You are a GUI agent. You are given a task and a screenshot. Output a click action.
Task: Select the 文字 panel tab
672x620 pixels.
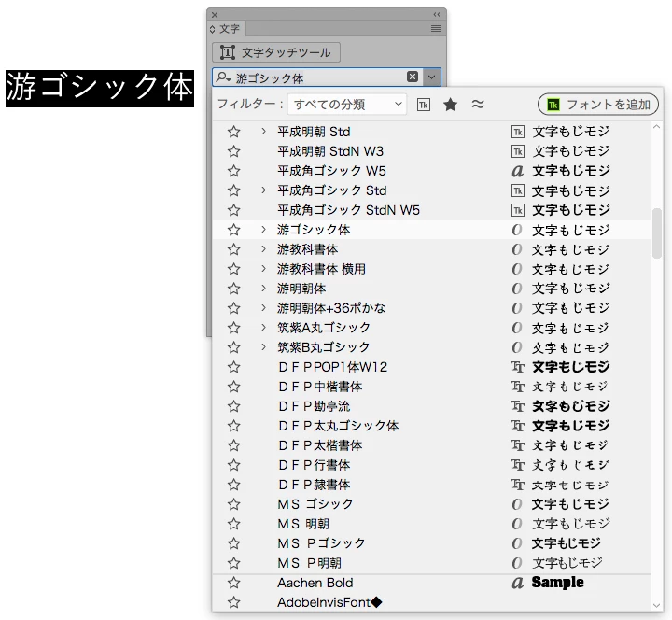(x=229, y=29)
